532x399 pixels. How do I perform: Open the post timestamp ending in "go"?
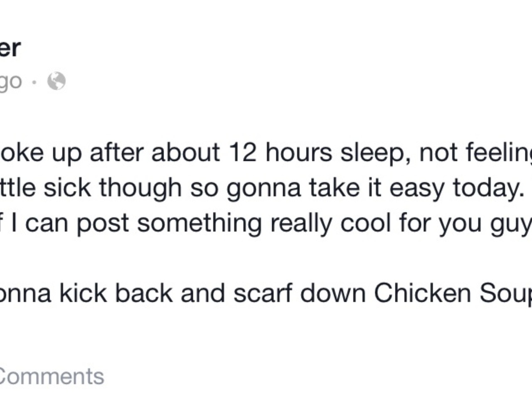pyautogui.click(x=10, y=81)
